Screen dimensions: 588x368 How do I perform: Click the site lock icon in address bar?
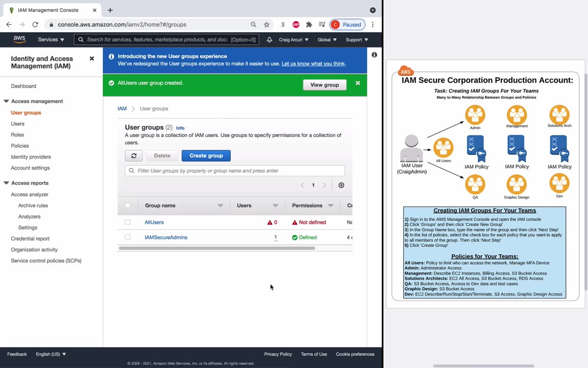coord(52,25)
